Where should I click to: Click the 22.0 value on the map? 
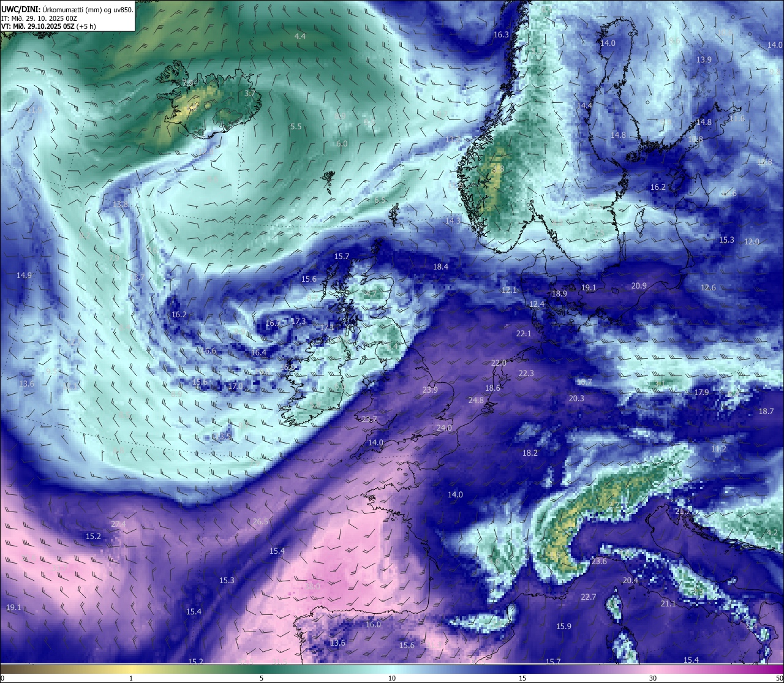point(499,363)
